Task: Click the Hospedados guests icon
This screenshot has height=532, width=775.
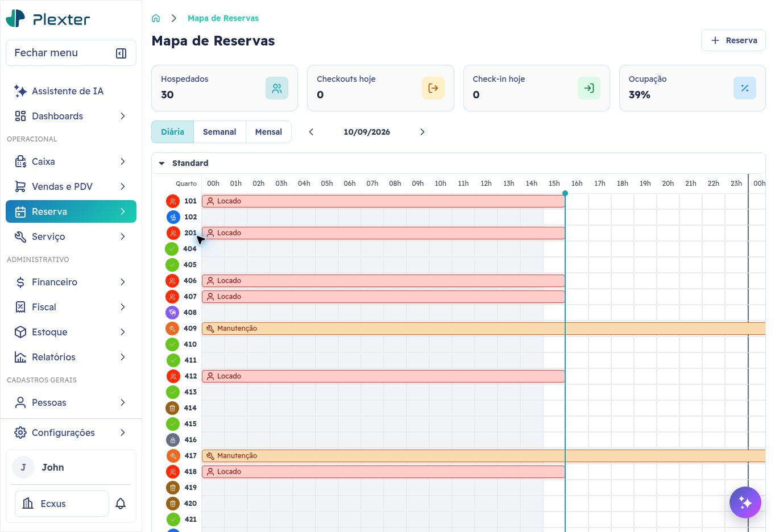Action: point(277,88)
